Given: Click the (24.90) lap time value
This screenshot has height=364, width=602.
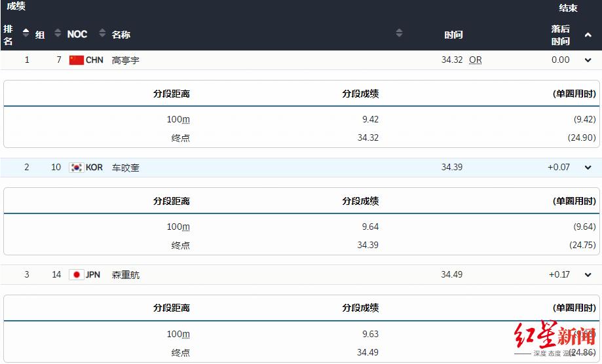Looking at the screenshot, I should [582, 137].
